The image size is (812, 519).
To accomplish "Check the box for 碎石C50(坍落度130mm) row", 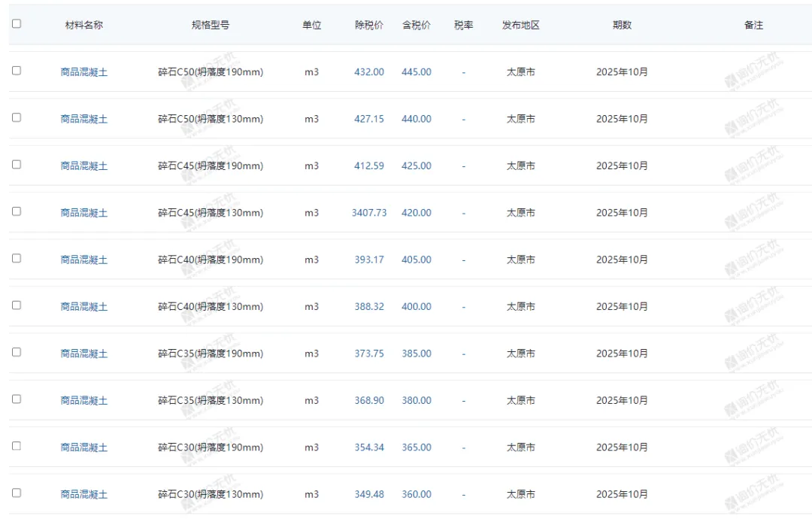I will point(17,117).
